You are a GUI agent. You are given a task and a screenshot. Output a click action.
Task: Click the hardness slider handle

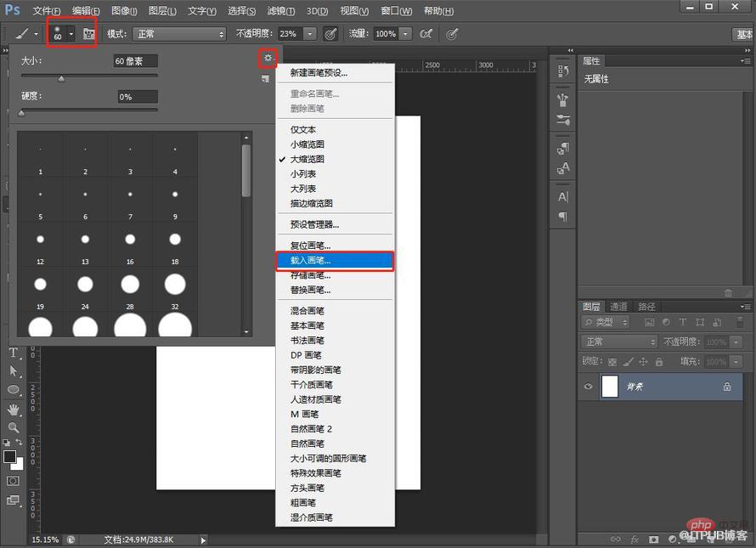point(21,113)
